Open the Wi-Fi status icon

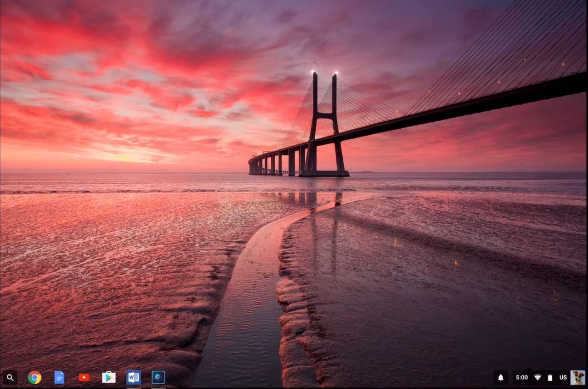(x=537, y=378)
